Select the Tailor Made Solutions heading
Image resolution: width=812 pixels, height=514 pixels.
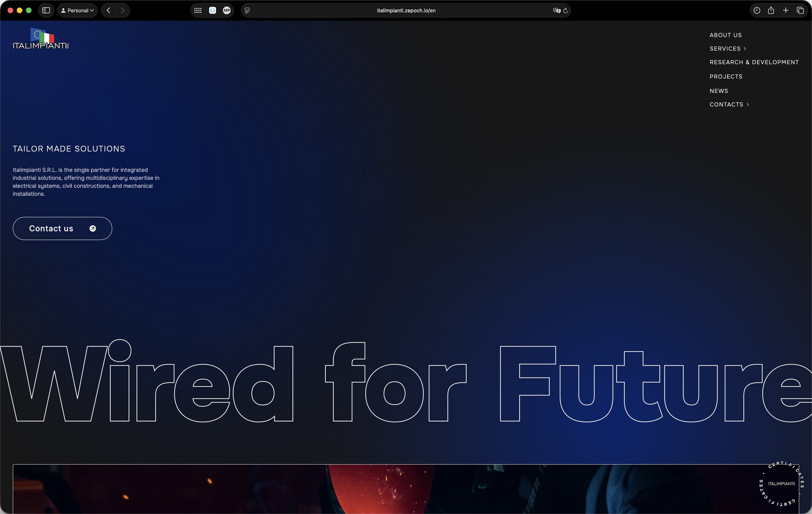(69, 149)
